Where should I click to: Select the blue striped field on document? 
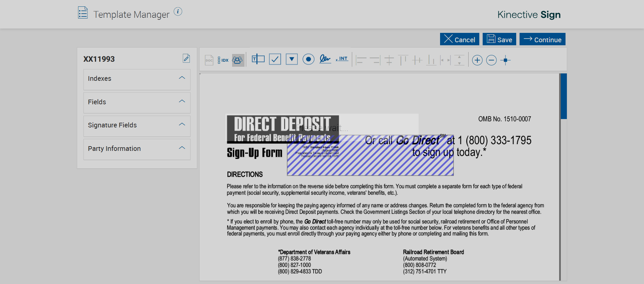[370, 155]
